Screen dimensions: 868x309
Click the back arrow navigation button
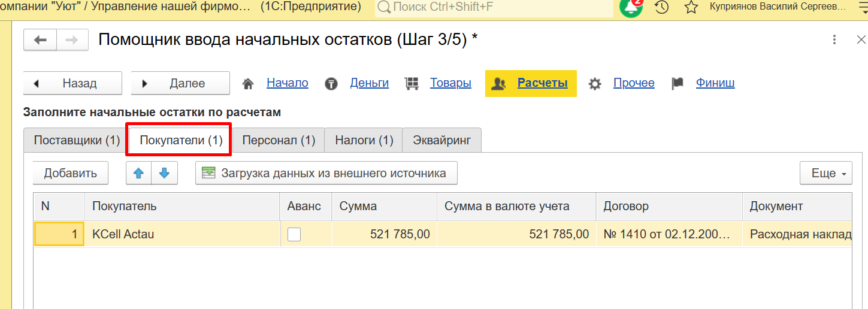click(x=40, y=40)
